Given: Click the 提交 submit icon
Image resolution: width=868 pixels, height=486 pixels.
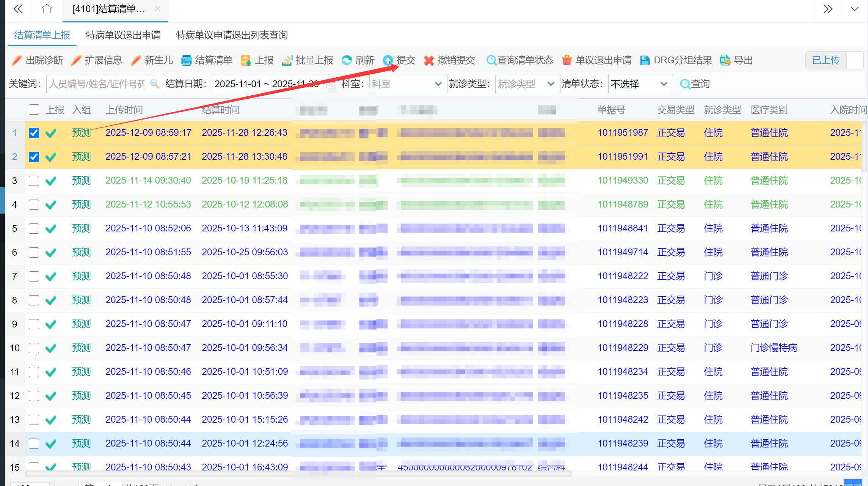Looking at the screenshot, I should (x=388, y=60).
